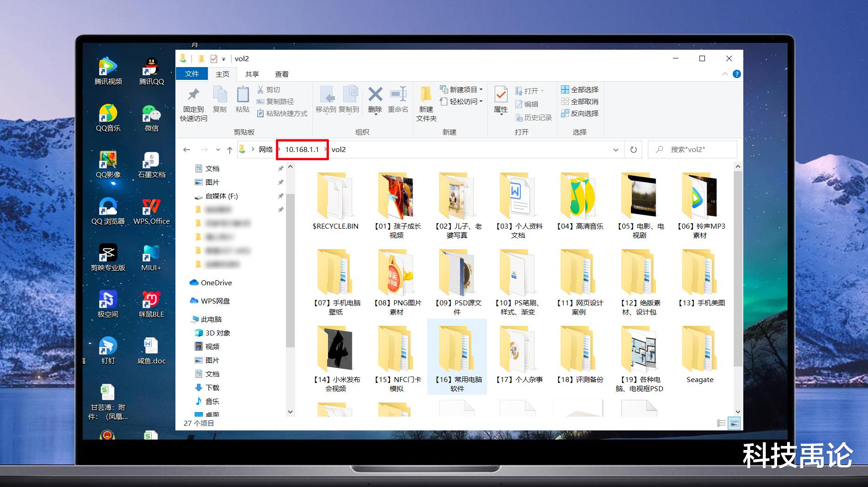Click the Delete (删除) red X icon

(x=375, y=94)
